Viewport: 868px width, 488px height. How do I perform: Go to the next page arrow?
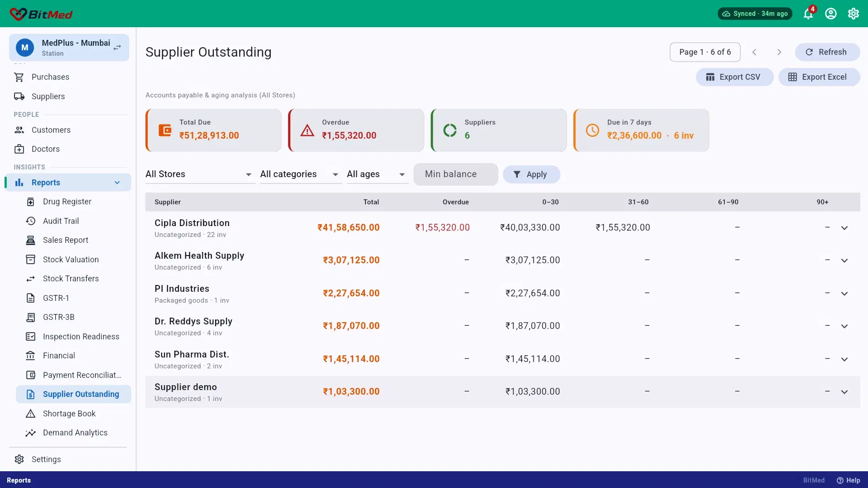click(x=779, y=52)
